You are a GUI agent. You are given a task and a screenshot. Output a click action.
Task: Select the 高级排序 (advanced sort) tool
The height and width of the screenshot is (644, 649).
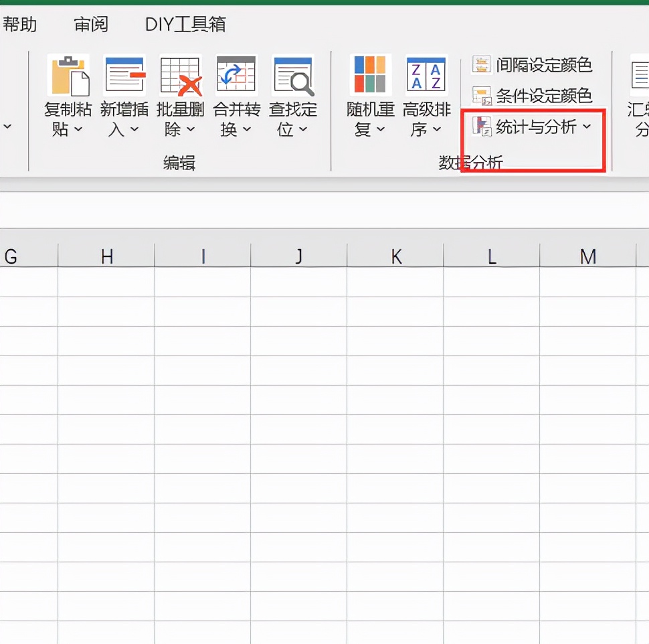click(x=426, y=74)
